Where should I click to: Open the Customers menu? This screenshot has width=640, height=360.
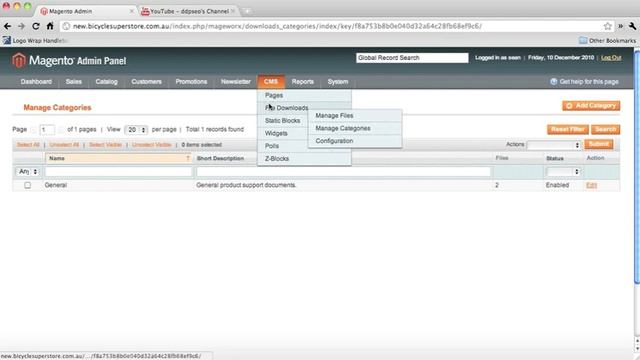click(147, 82)
